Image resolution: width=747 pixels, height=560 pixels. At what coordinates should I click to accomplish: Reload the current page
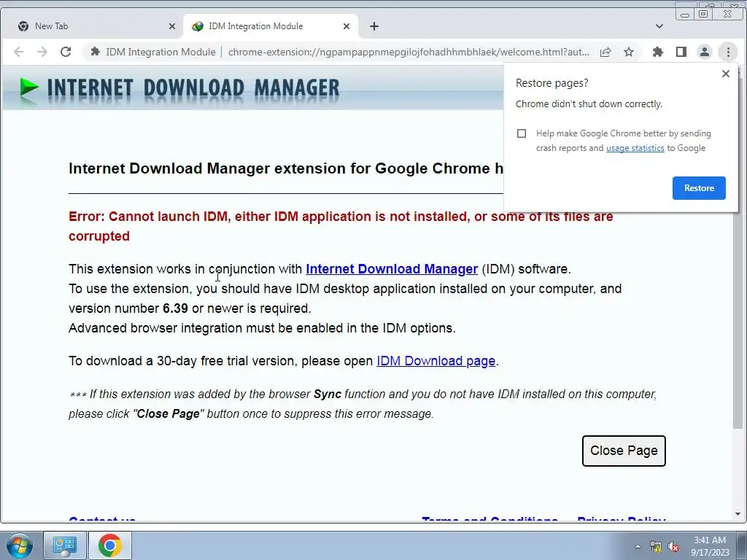66,52
